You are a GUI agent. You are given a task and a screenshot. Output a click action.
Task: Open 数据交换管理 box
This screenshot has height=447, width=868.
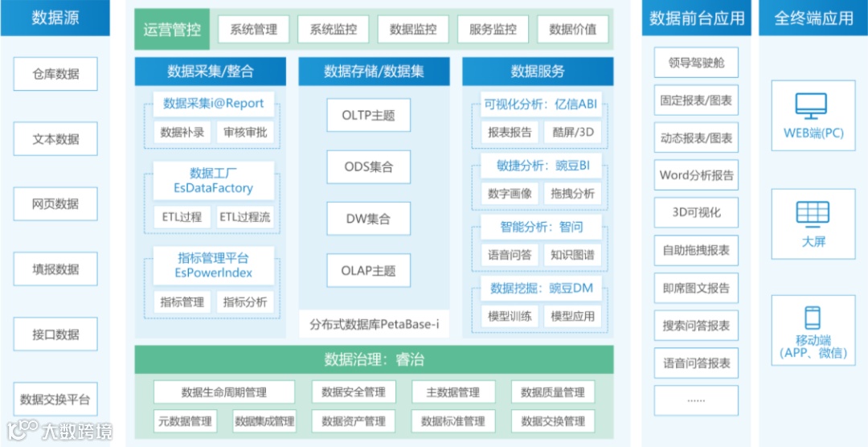coord(552,421)
